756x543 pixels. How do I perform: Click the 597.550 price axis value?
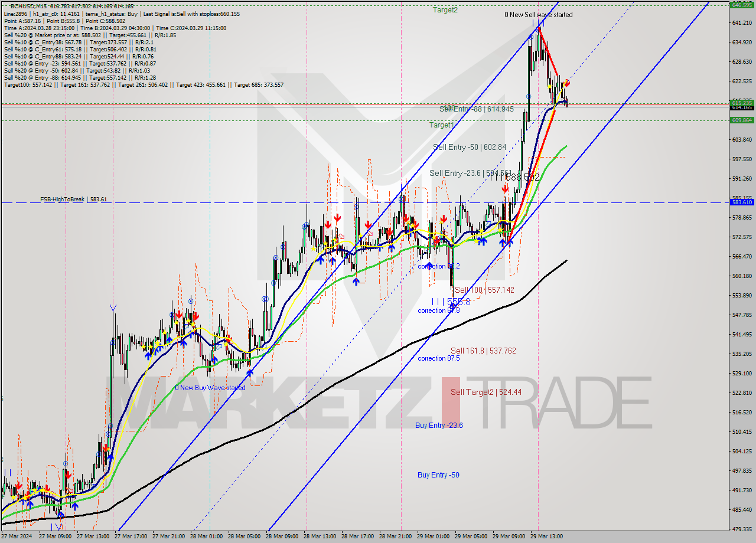coord(742,159)
